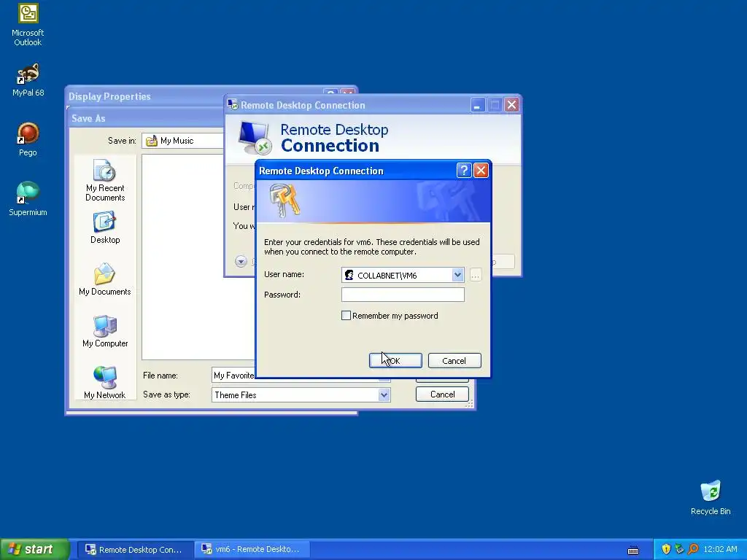Close the Remote Desktop Connection main window
This screenshot has height=560, width=747.
coord(511,105)
